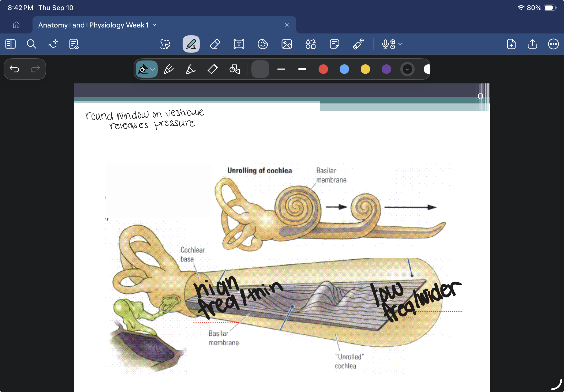564x392 pixels.
Task: Expand the document title chevron menu
Action: tap(154, 25)
